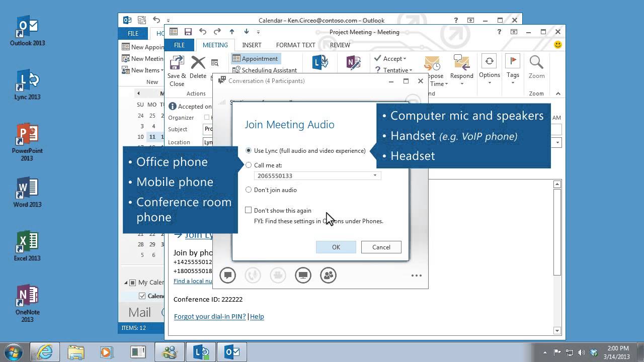Open PowerPoint 2013 desktop shortcut
The width and height of the screenshot is (644, 362).
[27, 143]
